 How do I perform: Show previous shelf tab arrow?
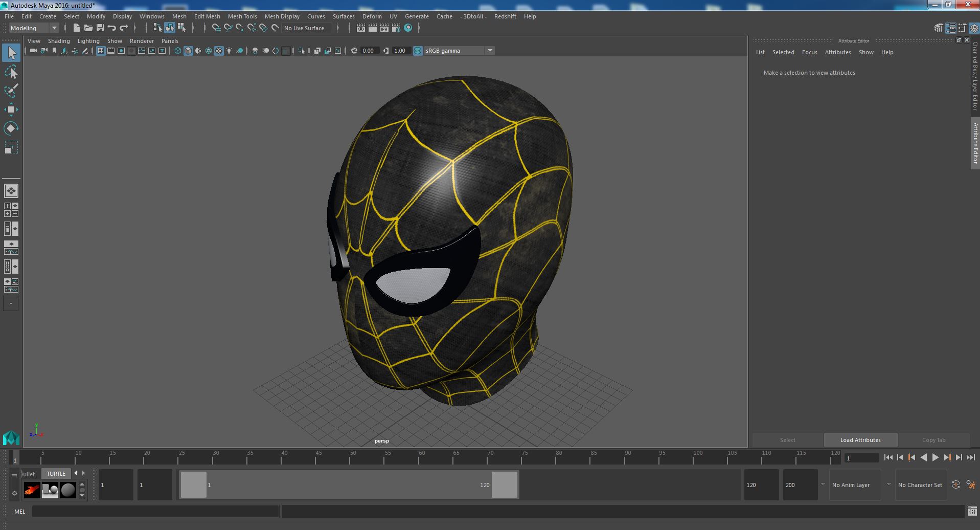(x=76, y=473)
